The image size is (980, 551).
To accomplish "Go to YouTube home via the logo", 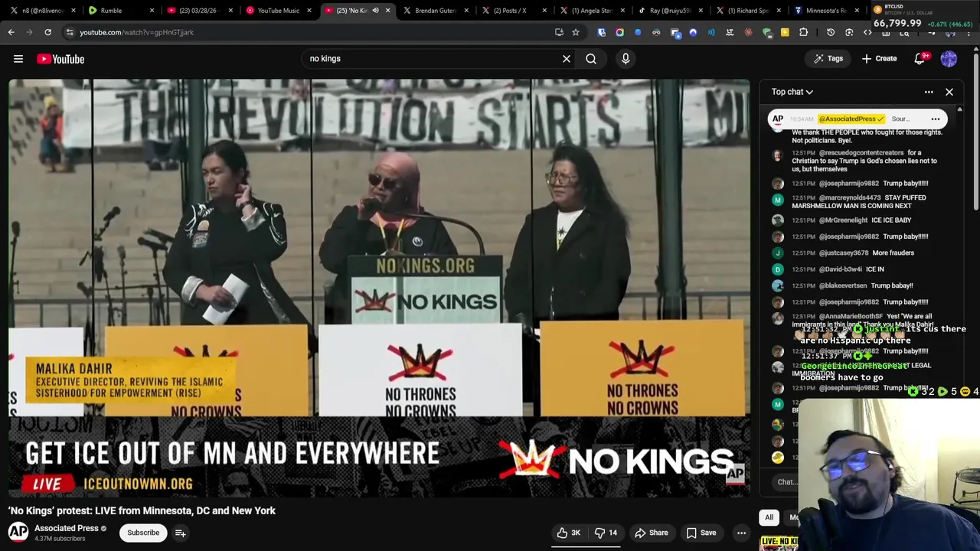I will [60, 59].
